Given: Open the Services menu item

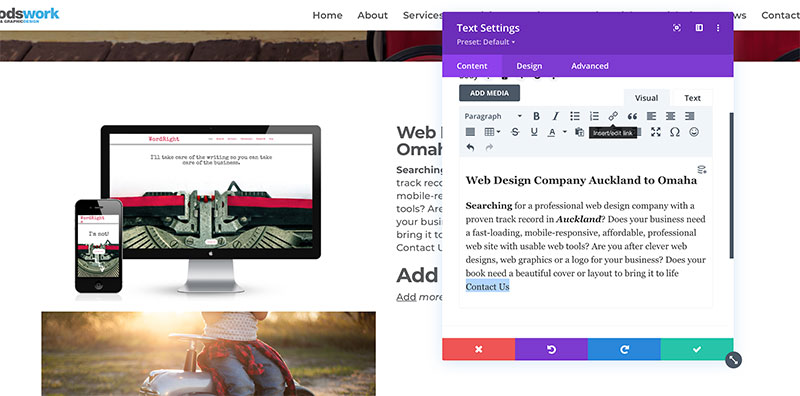Looking at the screenshot, I should pyautogui.click(x=422, y=15).
